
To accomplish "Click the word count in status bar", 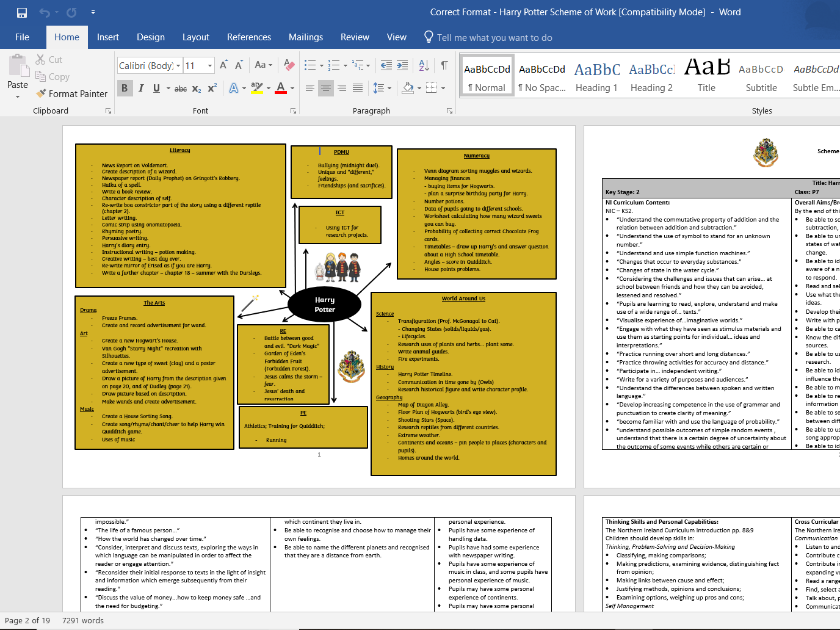I will (82, 620).
